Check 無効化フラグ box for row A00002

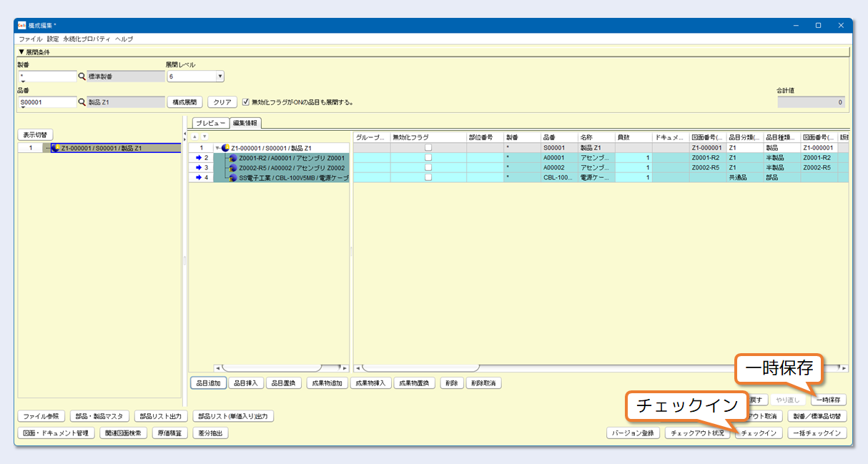[428, 167]
